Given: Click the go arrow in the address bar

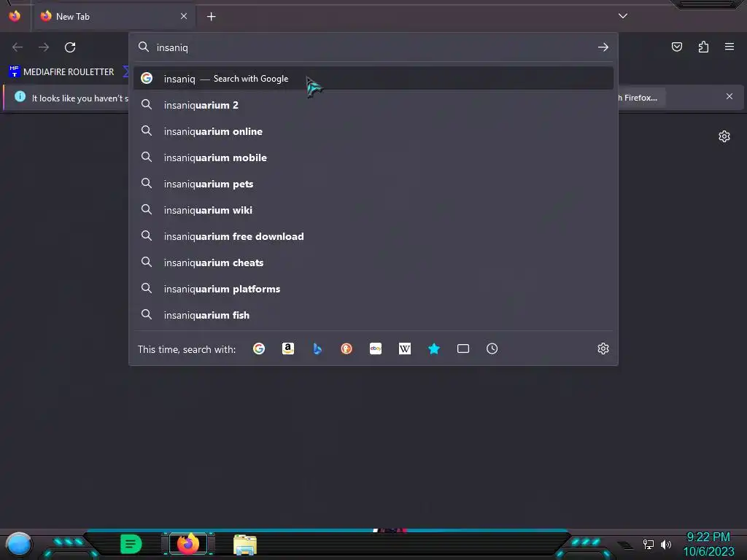Looking at the screenshot, I should (x=603, y=47).
